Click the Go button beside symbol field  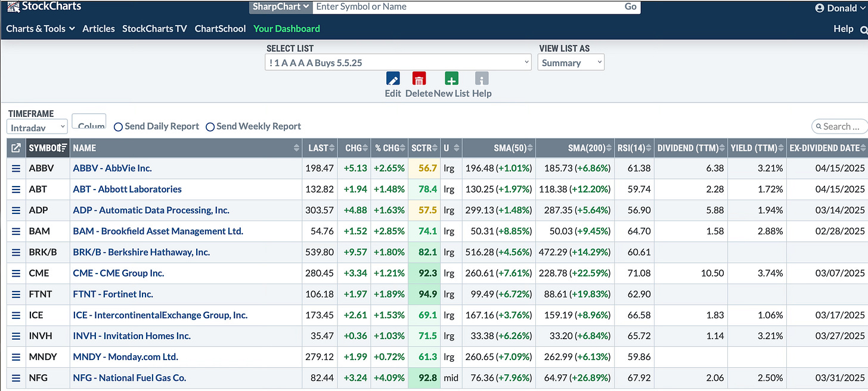pyautogui.click(x=631, y=7)
